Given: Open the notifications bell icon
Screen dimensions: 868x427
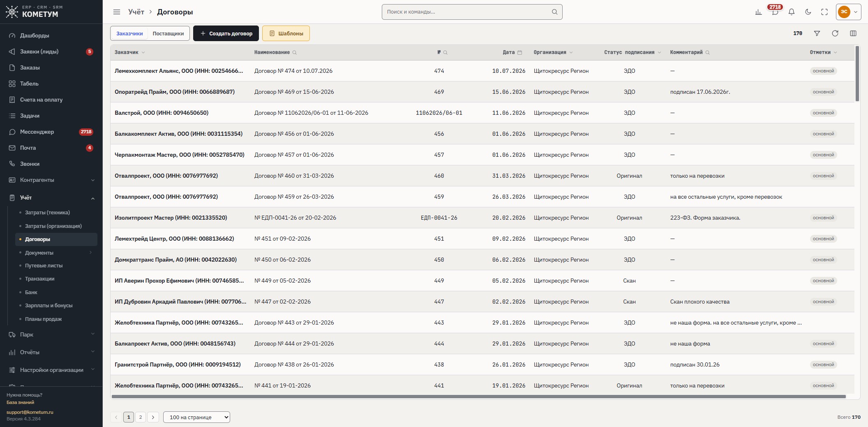Looking at the screenshot, I should [791, 12].
